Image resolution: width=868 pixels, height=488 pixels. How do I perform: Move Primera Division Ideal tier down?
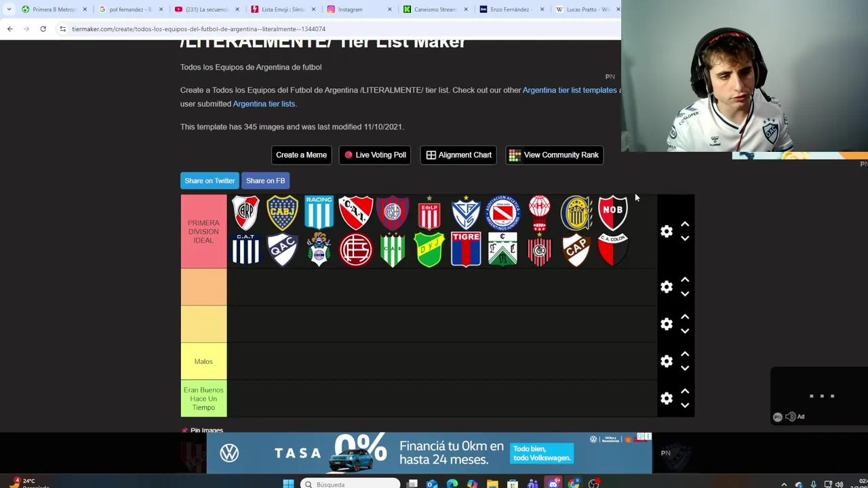(685, 239)
